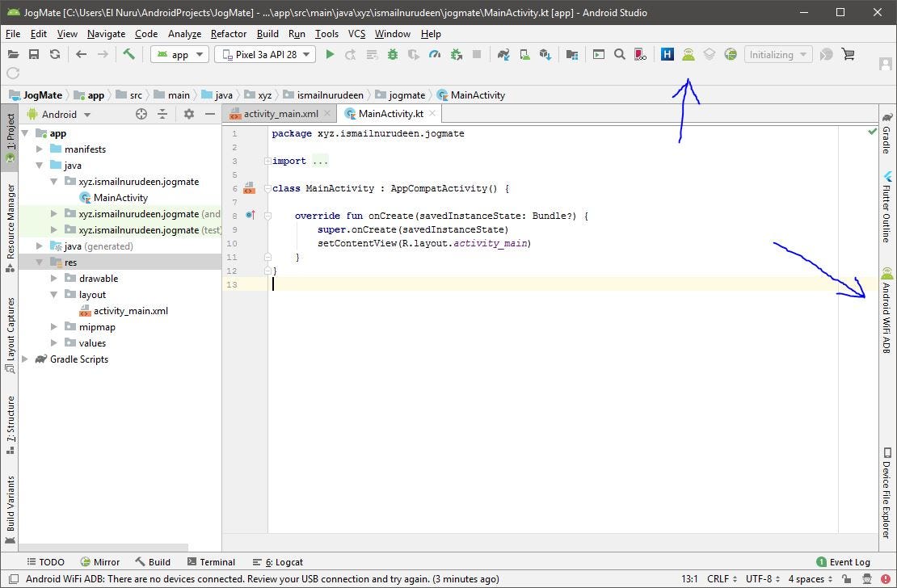Open the Refactor menu

tap(228, 34)
